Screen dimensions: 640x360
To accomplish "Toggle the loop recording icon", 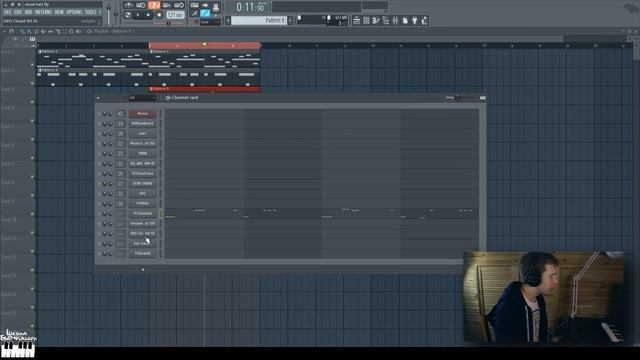I will (179, 5).
